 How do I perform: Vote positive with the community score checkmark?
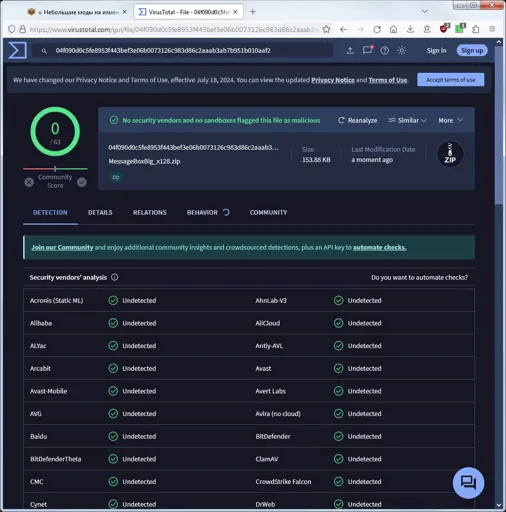pos(82,182)
